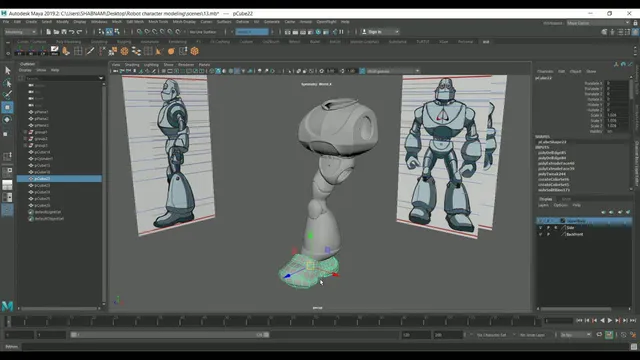Open Layer Editor Options menu

[560, 205]
